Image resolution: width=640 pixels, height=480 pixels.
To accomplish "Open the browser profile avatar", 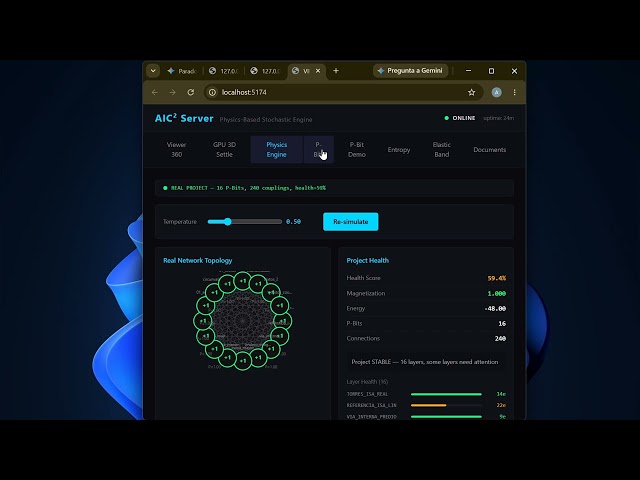I will coord(496,92).
